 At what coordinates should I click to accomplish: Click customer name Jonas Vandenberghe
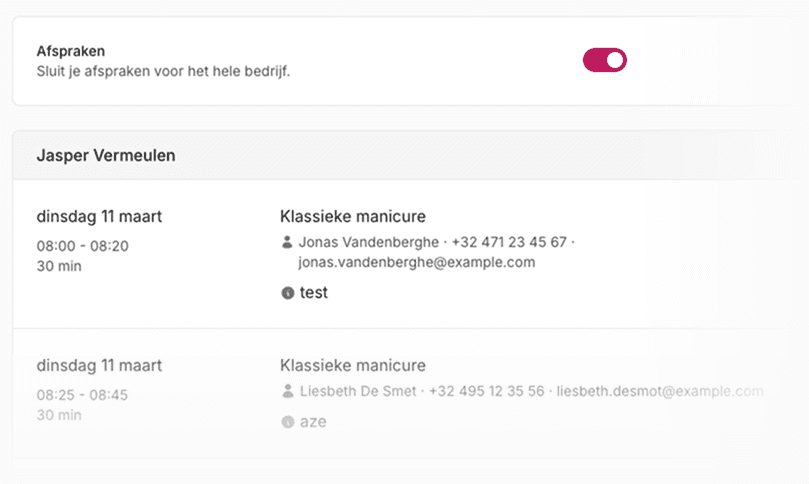coord(369,242)
